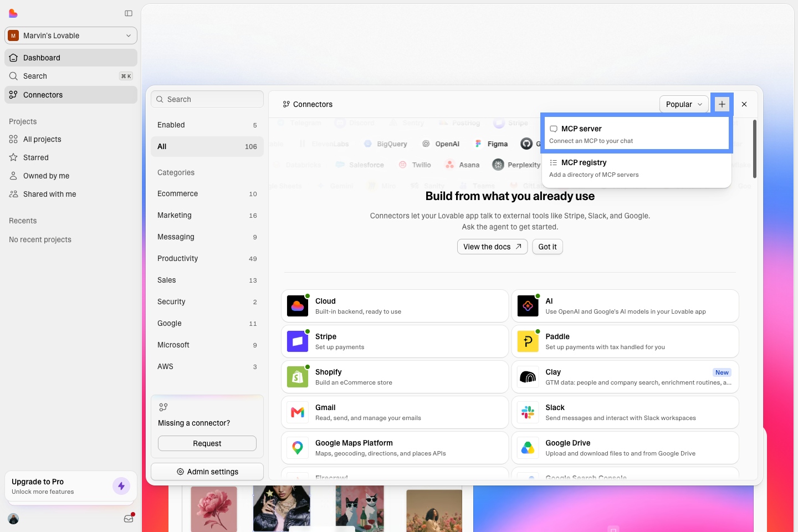Focus the connectors Search field
The height and width of the screenshot is (532, 798).
click(x=207, y=99)
